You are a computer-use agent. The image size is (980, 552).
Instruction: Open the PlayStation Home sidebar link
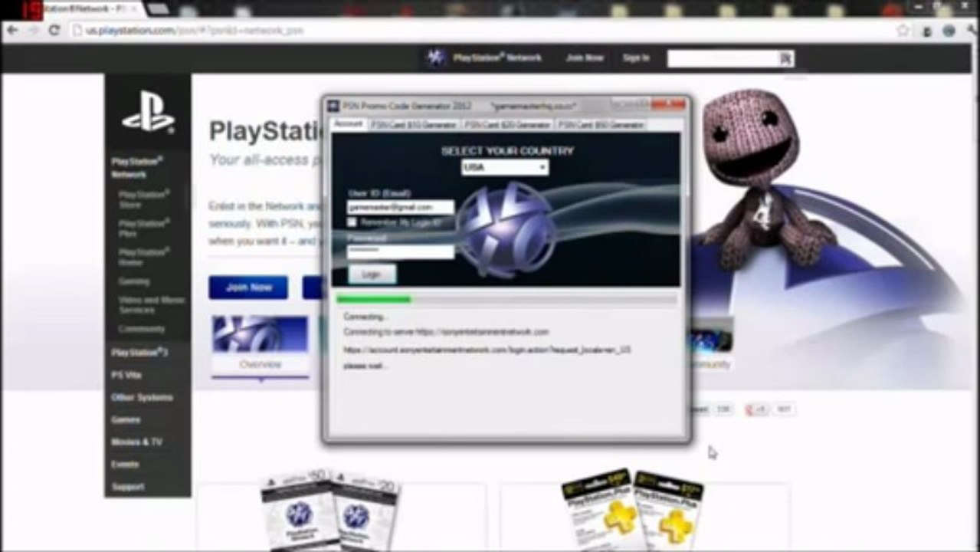[x=143, y=257]
